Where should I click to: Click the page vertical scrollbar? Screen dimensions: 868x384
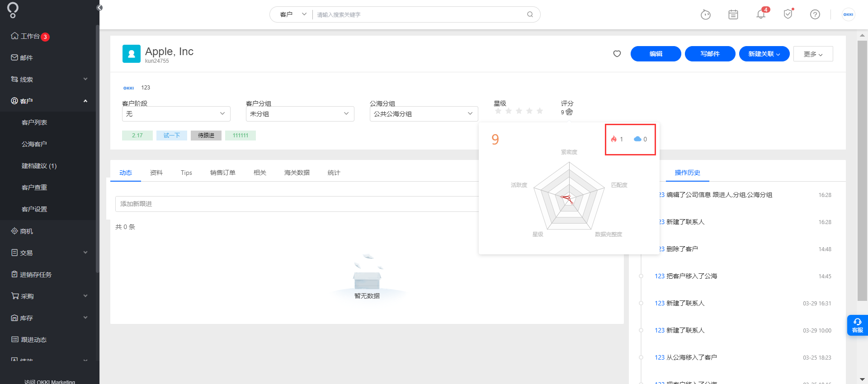(862, 171)
